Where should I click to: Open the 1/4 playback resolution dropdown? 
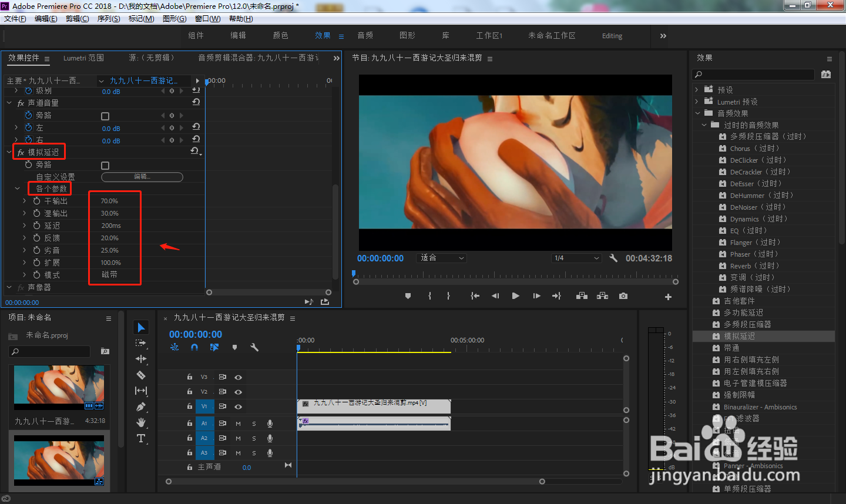pyautogui.click(x=577, y=258)
